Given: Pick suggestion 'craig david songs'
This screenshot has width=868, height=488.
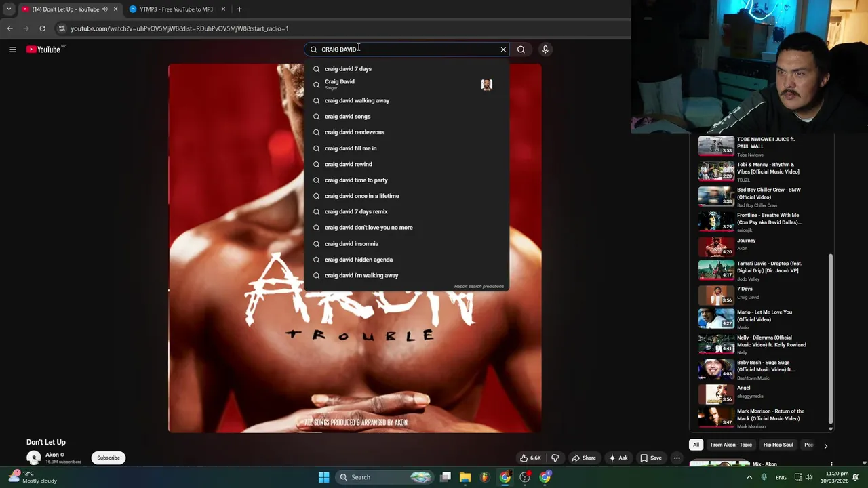Looking at the screenshot, I should point(407,117).
